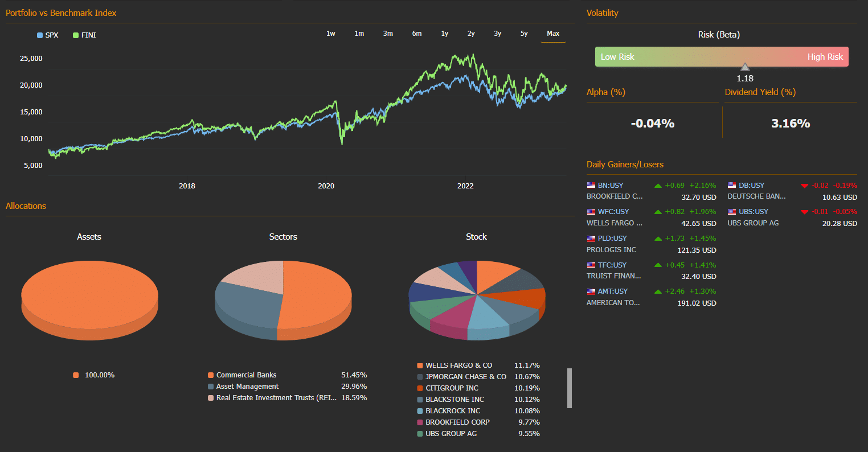Select the 3m time range
Viewport: 868px width, 452px height.
[388, 34]
